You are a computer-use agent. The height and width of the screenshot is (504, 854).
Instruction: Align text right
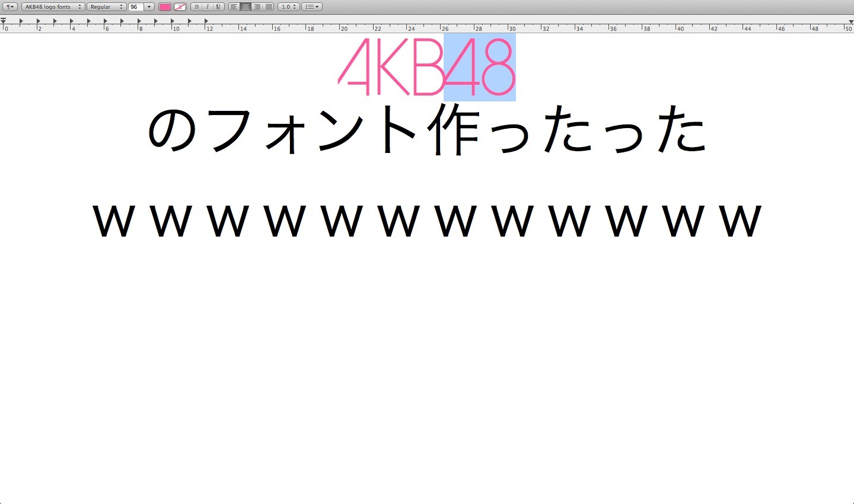click(x=257, y=7)
